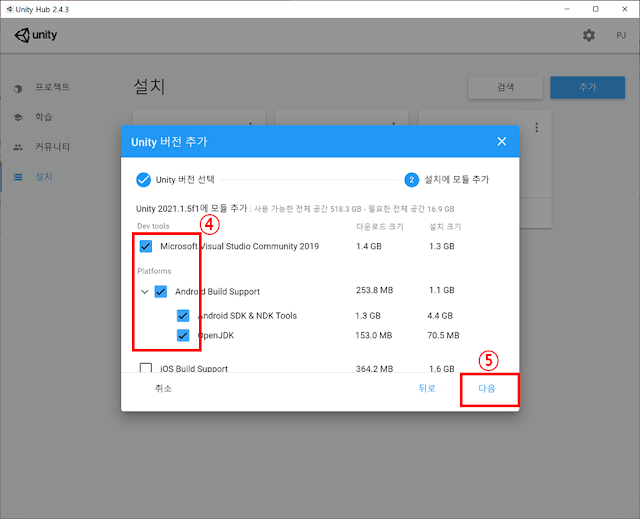Click the 다운로드 크기 column header
640x519 pixels.
tap(380, 226)
